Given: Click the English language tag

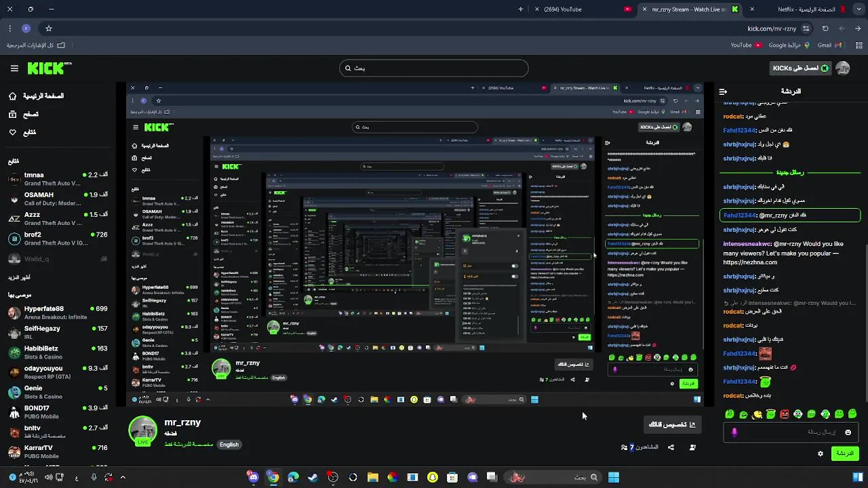Looking at the screenshot, I should 229,445.
